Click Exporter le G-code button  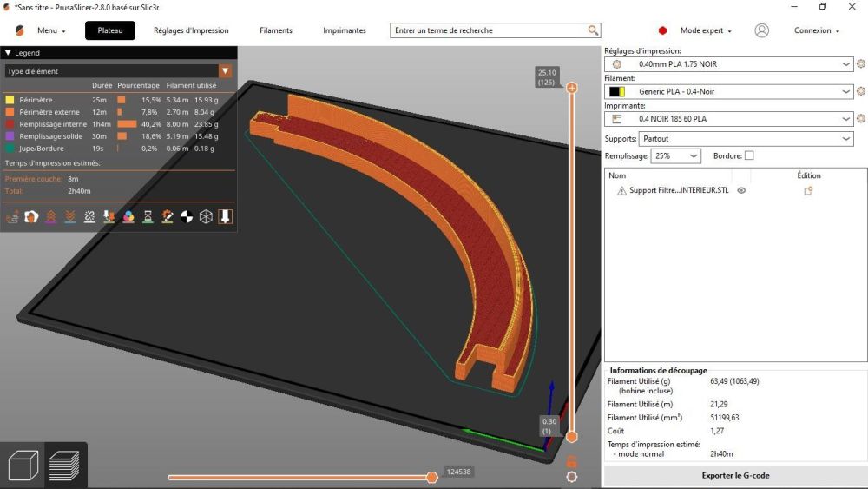pyautogui.click(x=735, y=475)
